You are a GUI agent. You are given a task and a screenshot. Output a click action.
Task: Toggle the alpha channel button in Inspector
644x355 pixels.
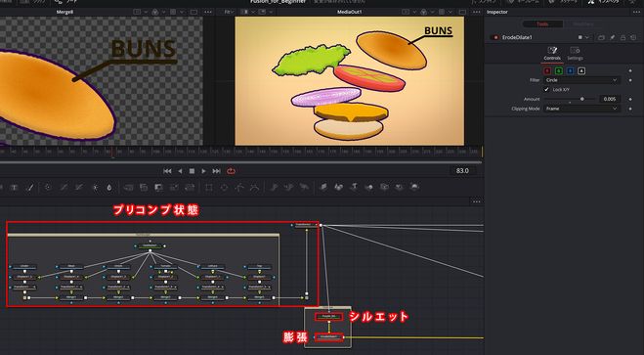coord(581,70)
